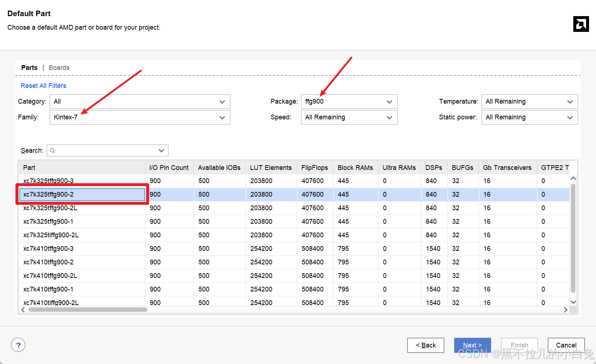Viewport: 596px width, 364px height.
Task: Click DSPs value 840 in xc7k325tffg900-1 row
Action: [431, 222]
